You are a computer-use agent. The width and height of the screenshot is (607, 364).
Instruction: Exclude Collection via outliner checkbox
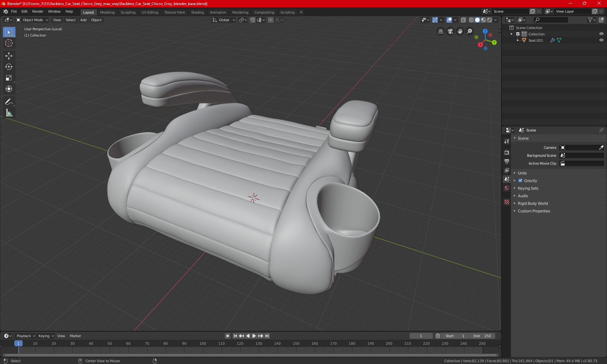point(518,34)
